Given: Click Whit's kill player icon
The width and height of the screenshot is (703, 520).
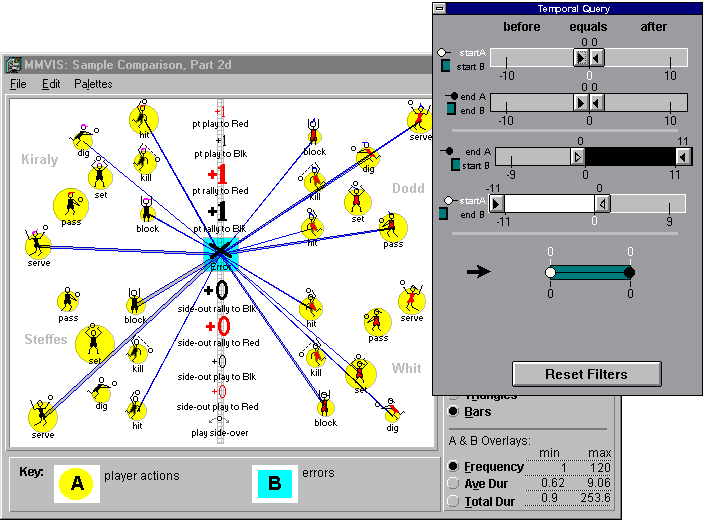Looking at the screenshot, I should pos(316,355).
